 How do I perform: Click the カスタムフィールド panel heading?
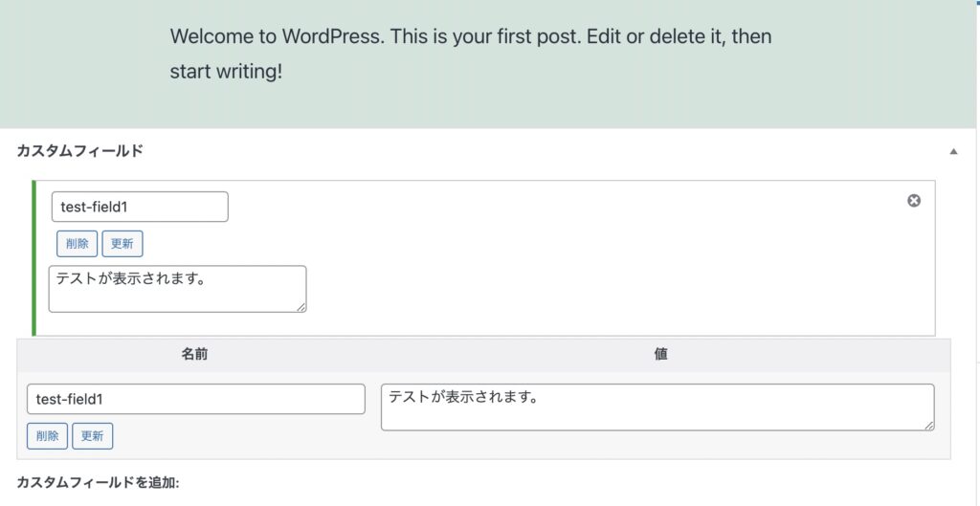[80, 151]
